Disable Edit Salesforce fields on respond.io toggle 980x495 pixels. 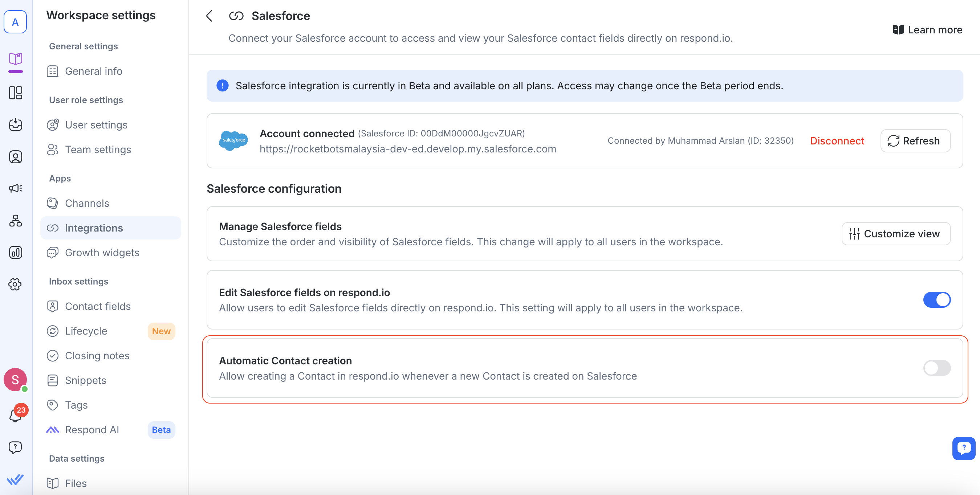(936, 300)
